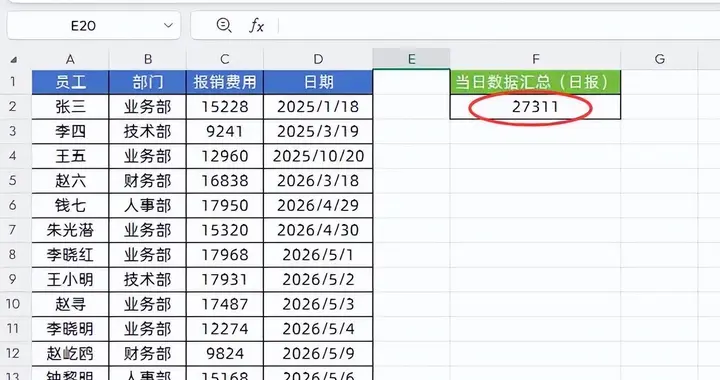The width and height of the screenshot is (720, 380).
Task: Select the cell with 李晓红
Action: tap(70, 255)
